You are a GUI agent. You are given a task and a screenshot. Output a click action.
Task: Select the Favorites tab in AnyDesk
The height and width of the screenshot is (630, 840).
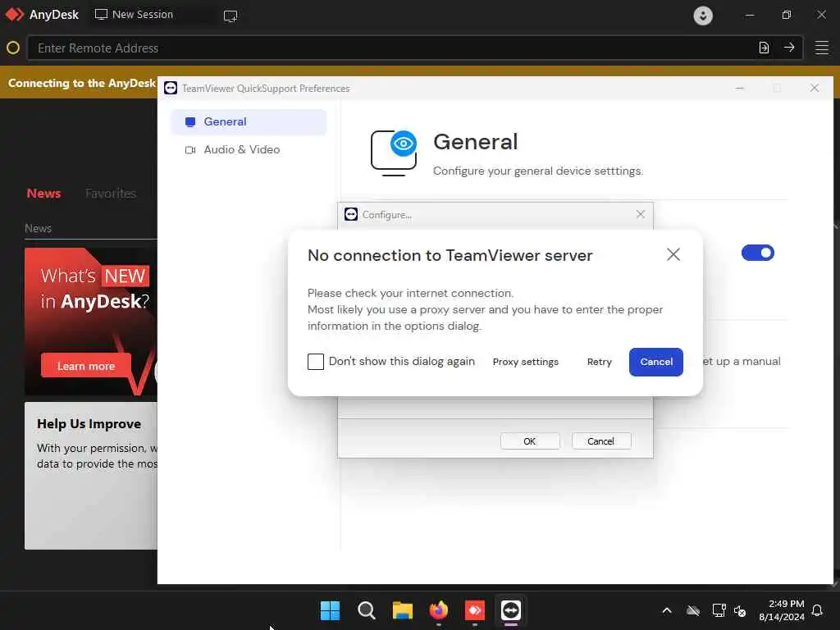click(111, 194)
